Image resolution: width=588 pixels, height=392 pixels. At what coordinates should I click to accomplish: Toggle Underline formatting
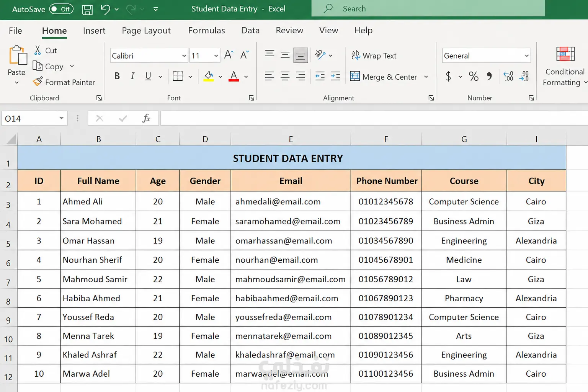148,76
